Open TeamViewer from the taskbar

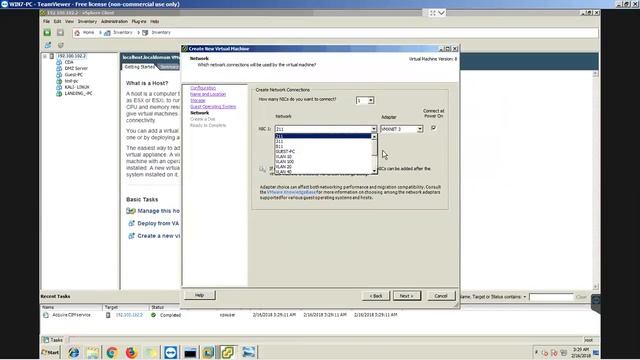[171, 352]
